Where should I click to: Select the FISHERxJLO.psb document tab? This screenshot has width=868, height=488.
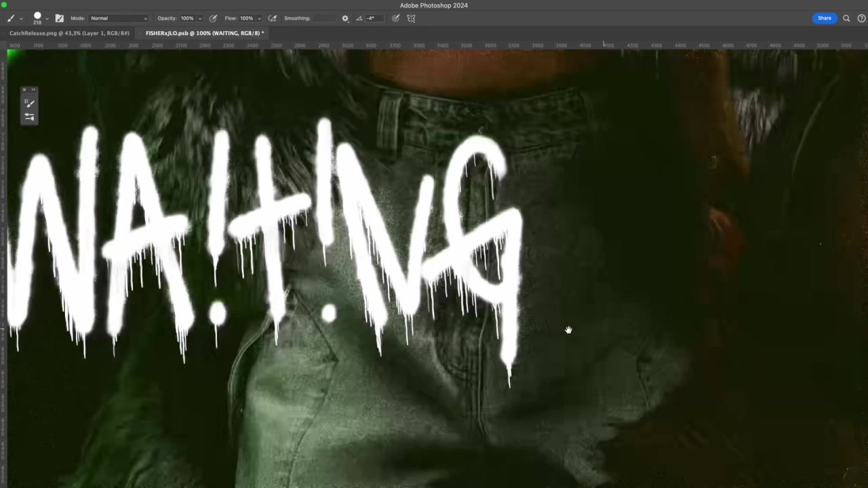pyautogui.click(x=203, y=33)
